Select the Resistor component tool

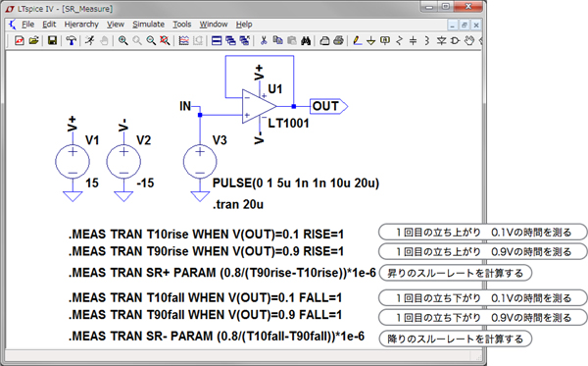coord(399,40)
